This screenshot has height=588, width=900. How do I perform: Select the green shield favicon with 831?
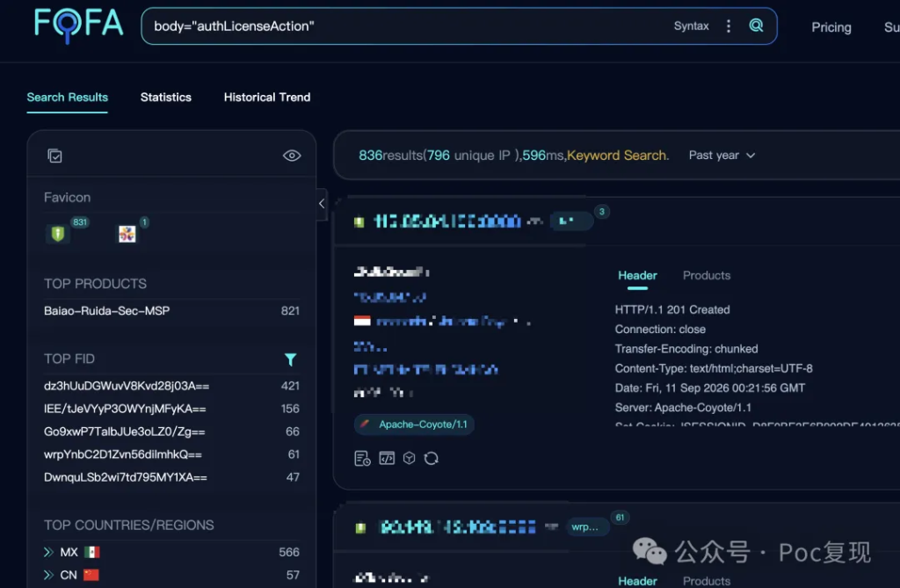[58, 233]
